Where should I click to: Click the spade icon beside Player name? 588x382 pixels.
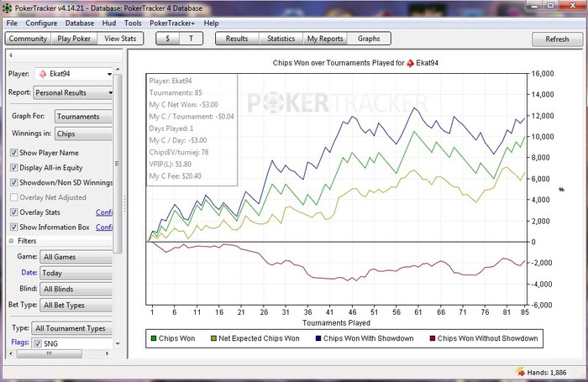(42, 74)
